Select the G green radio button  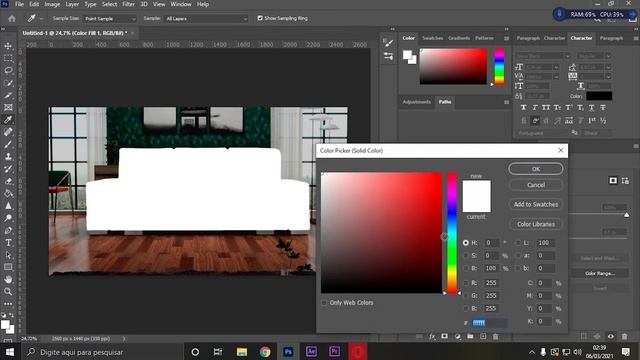click(x=466, y=296)
